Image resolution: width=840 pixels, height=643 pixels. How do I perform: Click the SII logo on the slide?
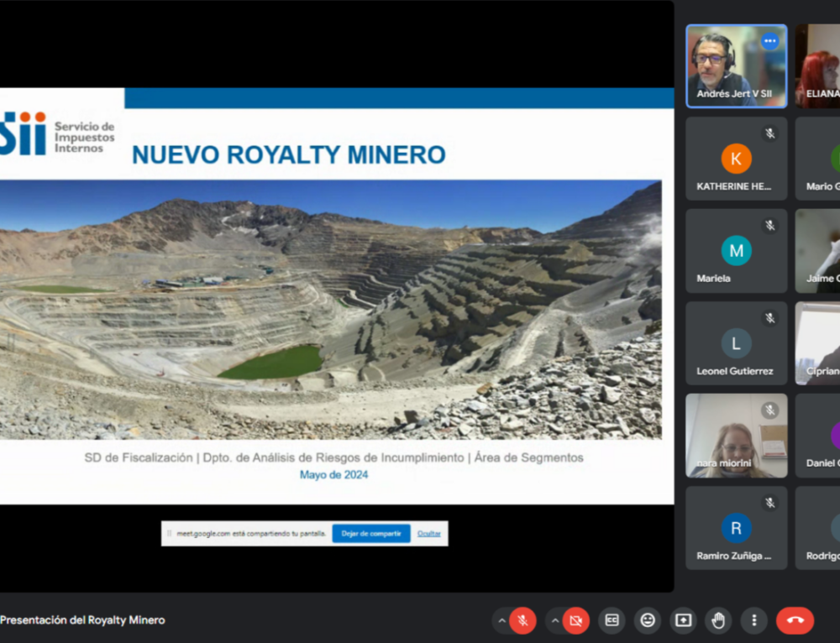[x=23, y=133]
